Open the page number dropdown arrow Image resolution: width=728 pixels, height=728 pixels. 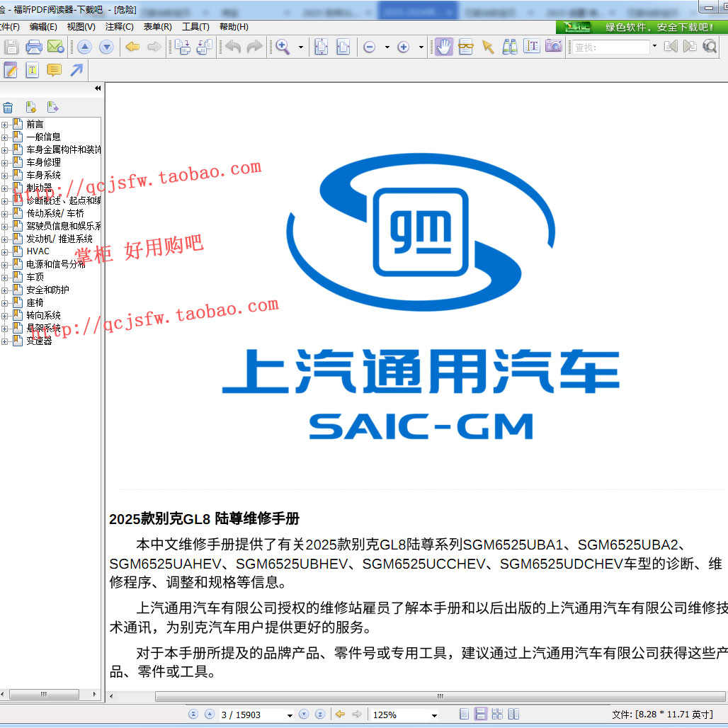pyautogui.click(x=290, y=715)
